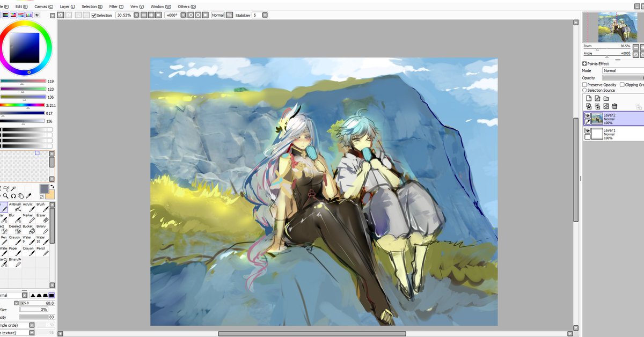Click the undo arrow in the toolbar
Image resolution: width=644 pixels, height=337 pixels.
coord(61,15)
